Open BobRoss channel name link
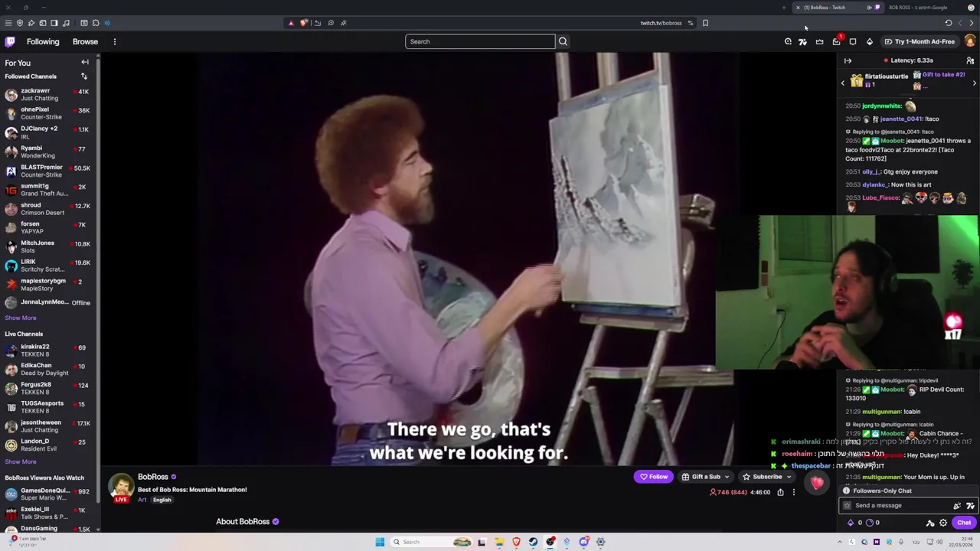The width and height of the screenshot is (980, 551). tap(153, 477)
